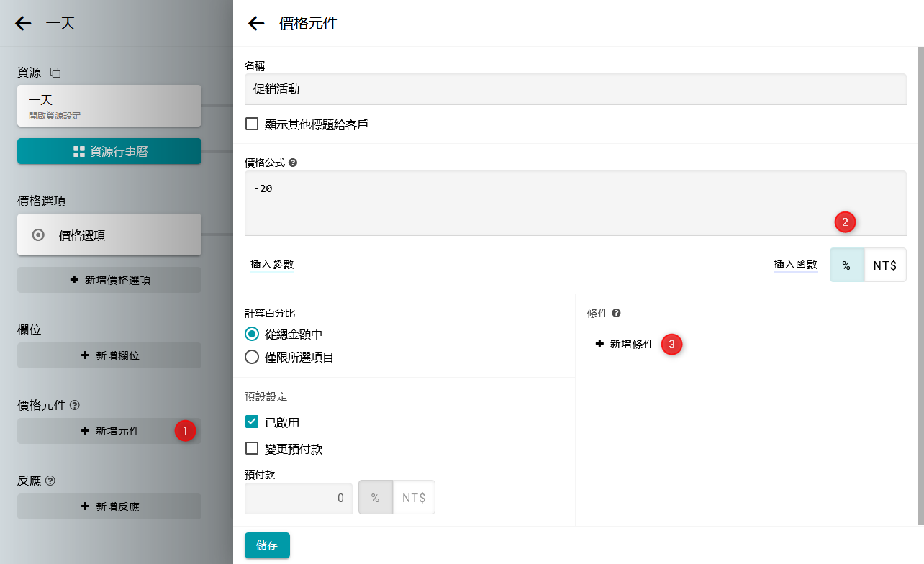This screenshot has height=564, width=924.
Task: Tick the 變更預付款 checkbox
Action: pos(252,448)
